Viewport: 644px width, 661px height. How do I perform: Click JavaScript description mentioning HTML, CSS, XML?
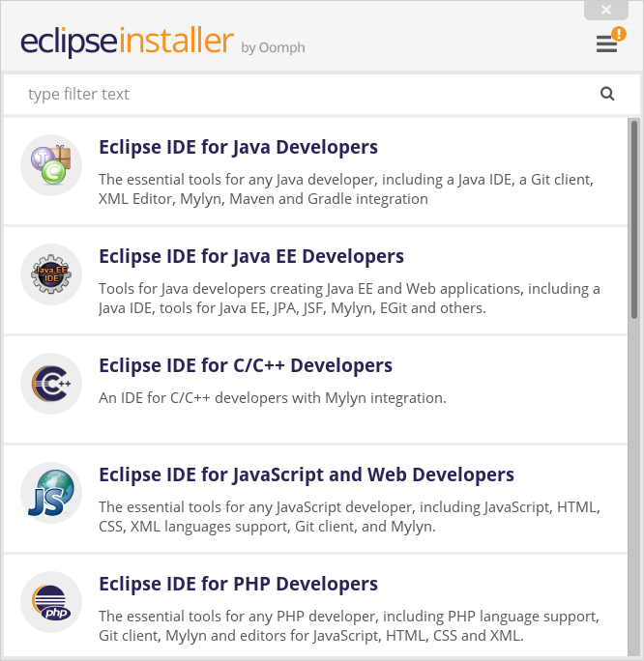click(349, 517)
